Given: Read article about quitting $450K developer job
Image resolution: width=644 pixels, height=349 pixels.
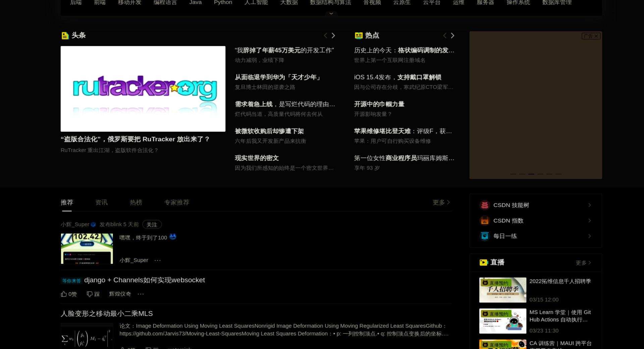Looking at the screenshot, I should (284, 50).
